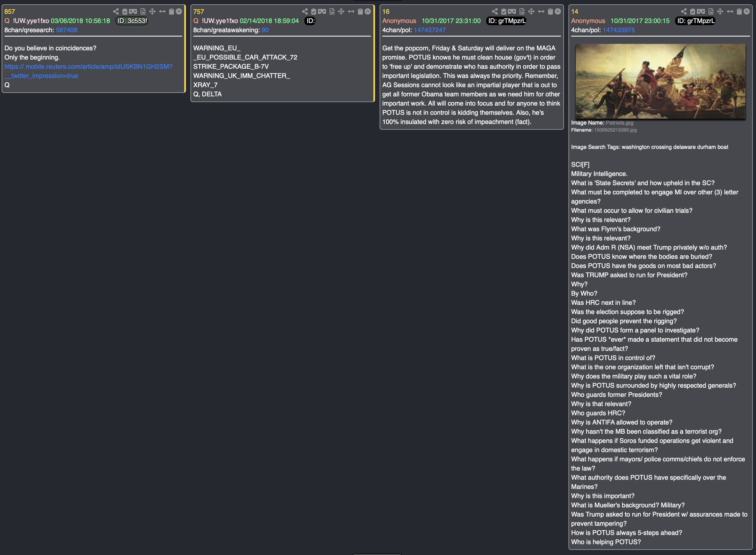This screenshot has height=555, width=756.
Task: Click the filename 1509505215390.jpg
Action: click(x=615, y=130)
